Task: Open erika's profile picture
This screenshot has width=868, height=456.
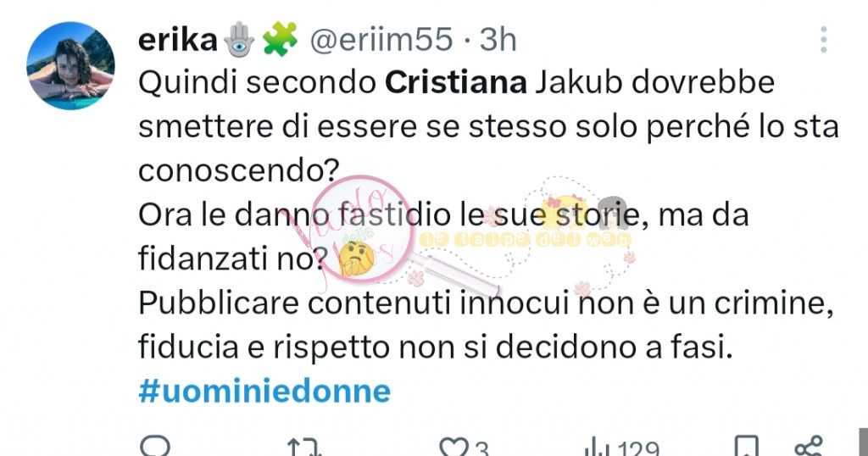Action: point(70,66)
